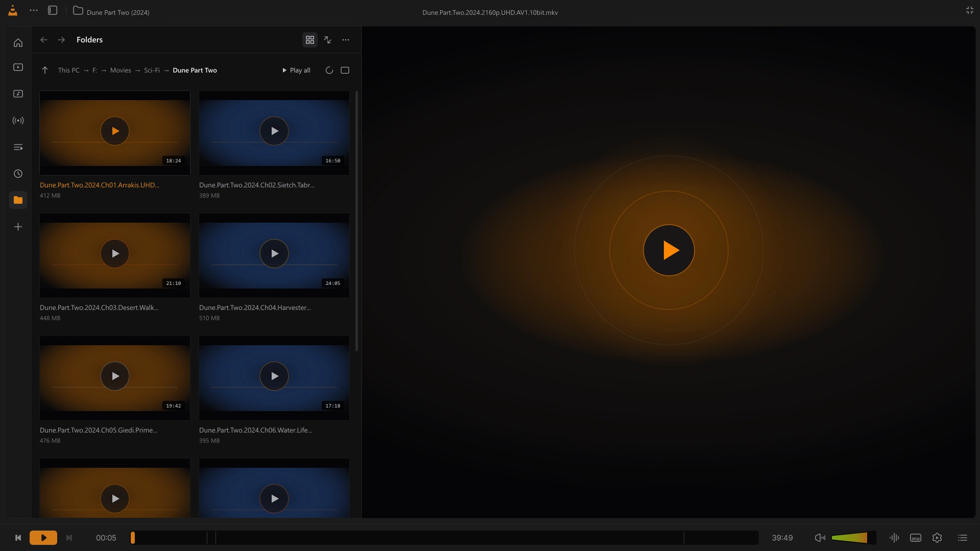Viewport: 980px width, 551px height.
Task: Open the Video library in the sidebar
Action: click(x=18, y=67)
